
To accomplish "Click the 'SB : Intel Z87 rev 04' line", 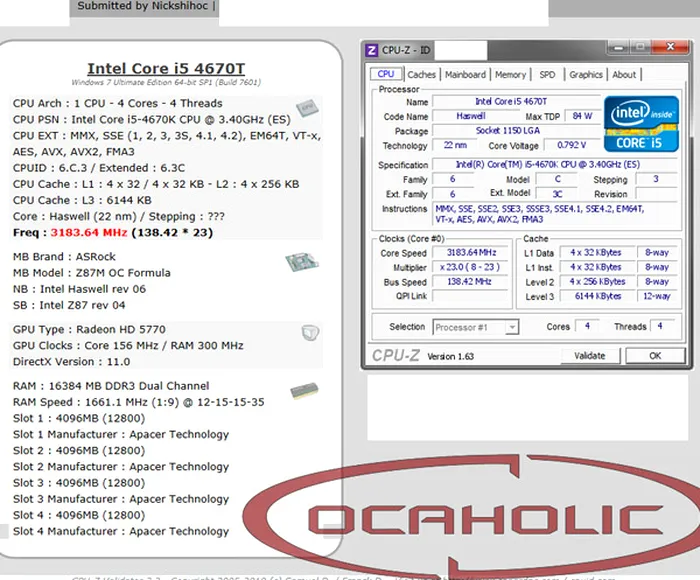I will pos(69,305).
